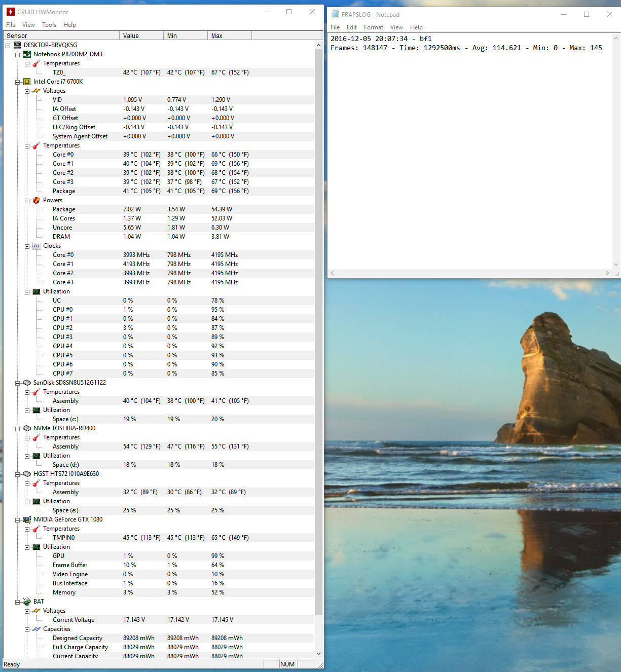This screenshot has width=621, height=672.
Task: Click the HWMonitor scrollbar down arrow
Action: point(318,654)
